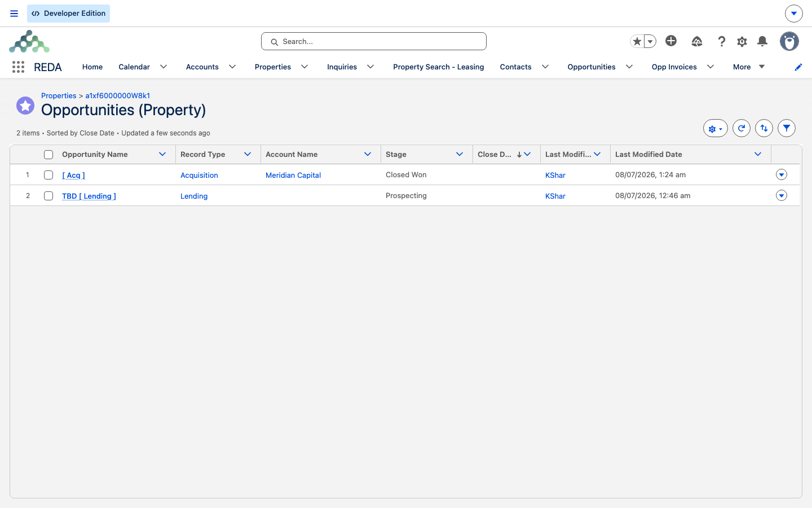Viewport: 812px width, 508px height.
Task: Open the Trailhead guidance icon
Action: [x=697, y=41]
